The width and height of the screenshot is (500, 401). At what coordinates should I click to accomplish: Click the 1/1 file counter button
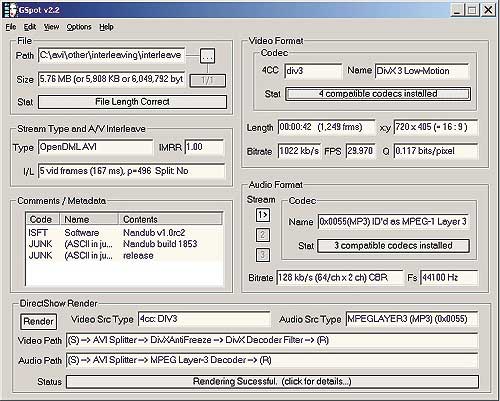click(207, 81)
